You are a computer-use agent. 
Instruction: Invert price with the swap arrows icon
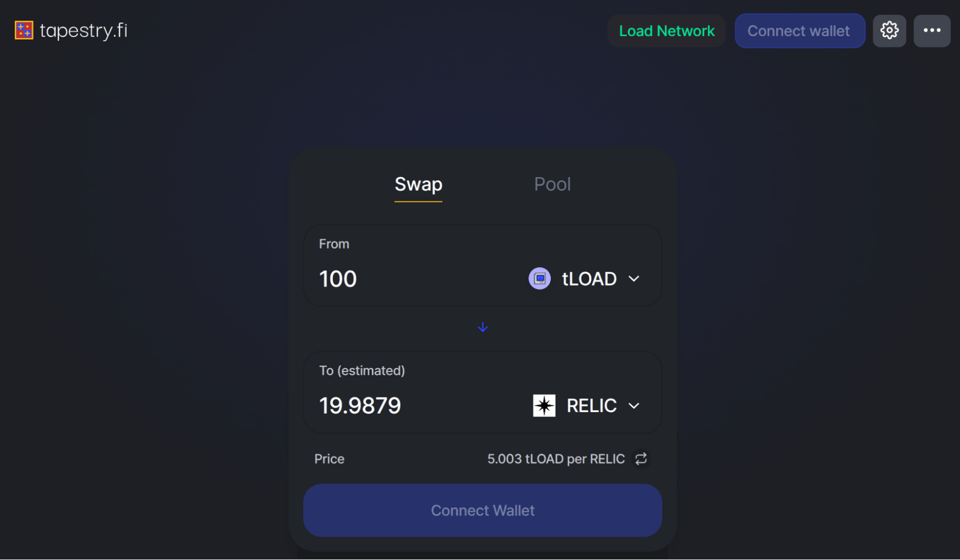pos(641,459)
